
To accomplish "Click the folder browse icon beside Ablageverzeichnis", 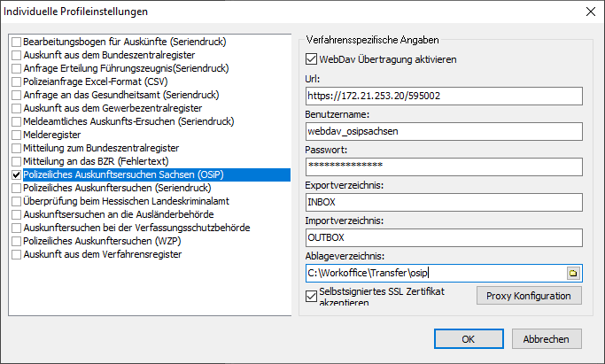I will pyautogui.click(x=573, y=274).
